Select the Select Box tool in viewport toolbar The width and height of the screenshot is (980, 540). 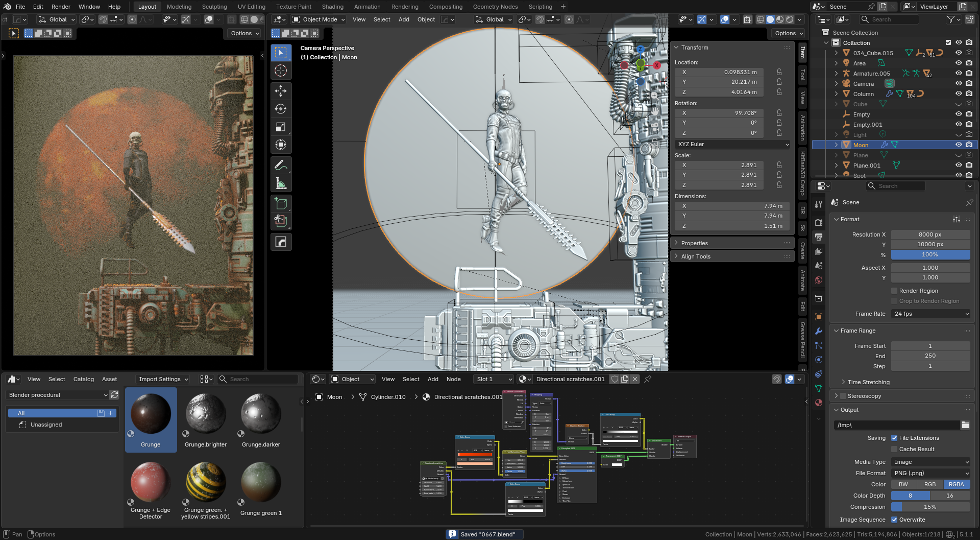coord(281,53)
